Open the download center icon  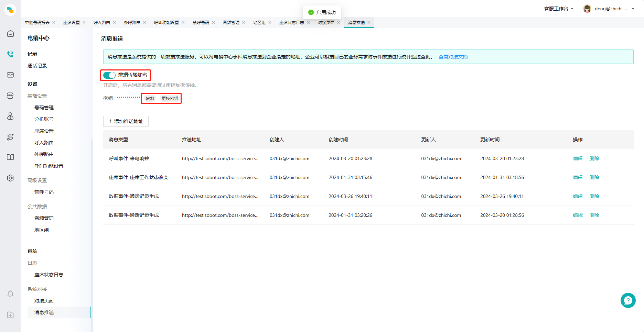click(x=10, y=315)
